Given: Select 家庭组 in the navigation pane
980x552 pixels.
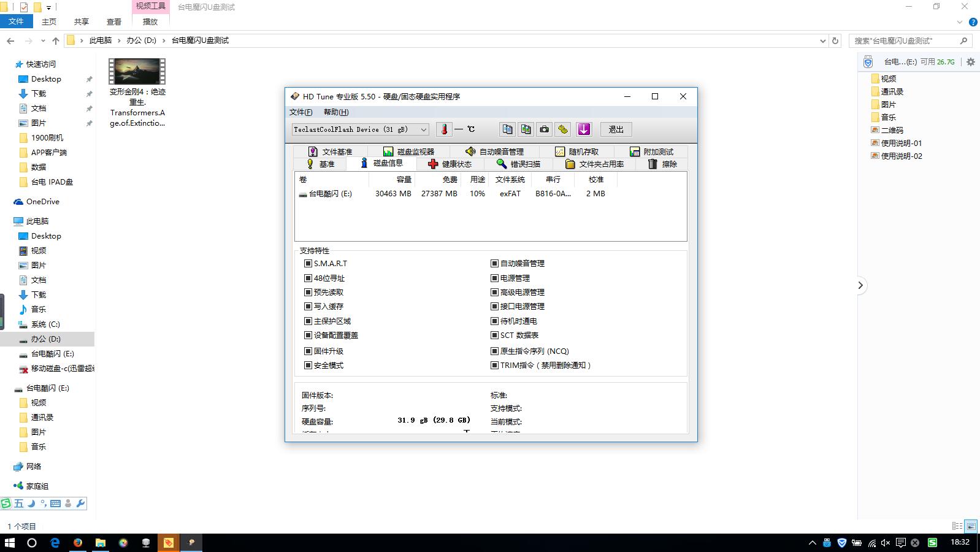Looking at the screenshot, I should (37, 486).
